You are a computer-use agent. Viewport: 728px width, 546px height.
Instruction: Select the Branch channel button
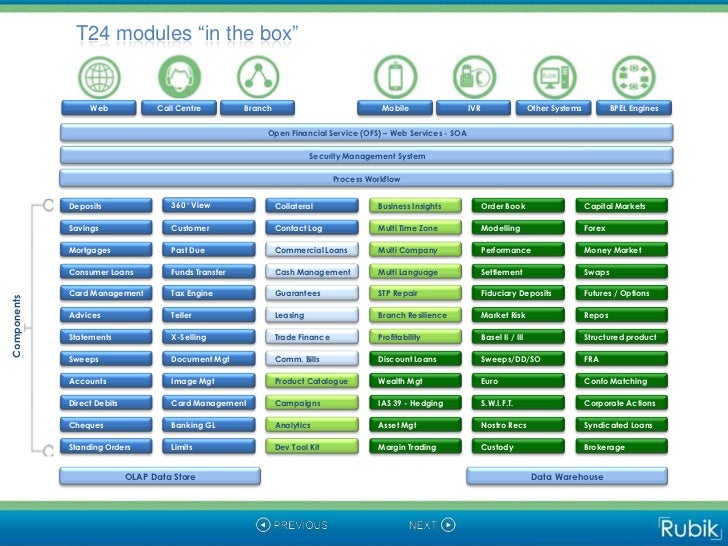258,108
